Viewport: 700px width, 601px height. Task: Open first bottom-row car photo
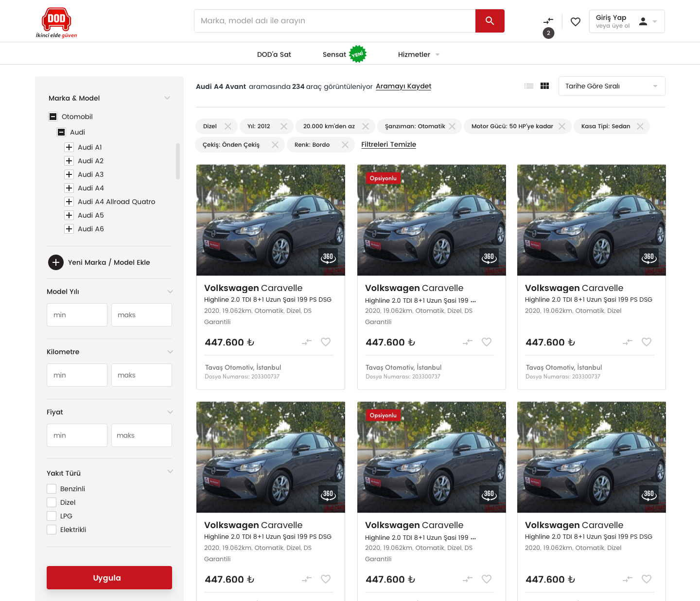coord(271,457)
